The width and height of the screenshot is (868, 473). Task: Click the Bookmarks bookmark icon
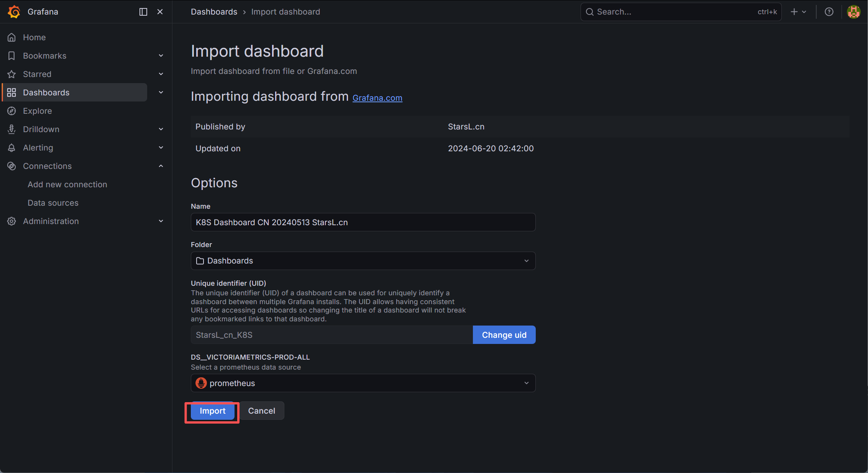tap(11, 56)
